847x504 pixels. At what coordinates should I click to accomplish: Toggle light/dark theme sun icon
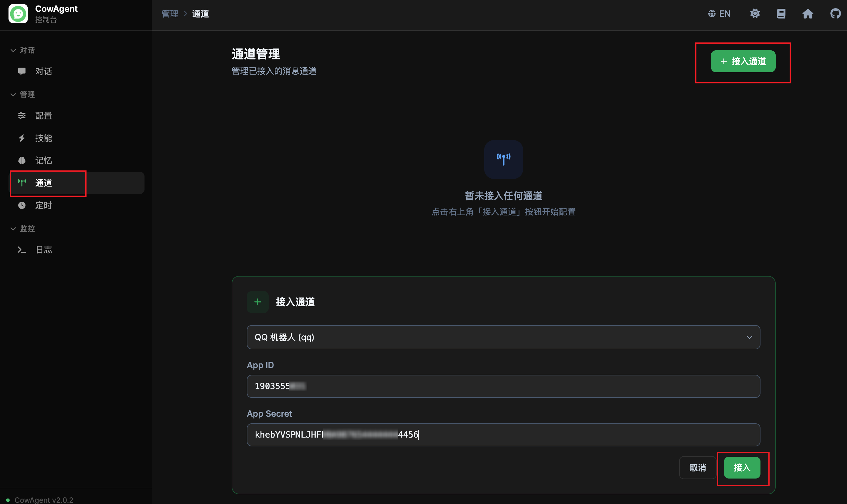click(x=754, y=14)
